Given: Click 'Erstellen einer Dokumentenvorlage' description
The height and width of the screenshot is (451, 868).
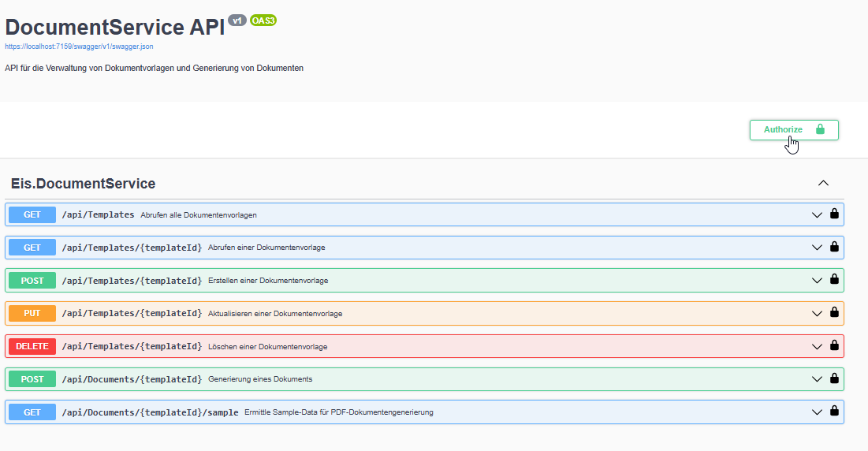Looking at the screenshot, I should point(268,281).
